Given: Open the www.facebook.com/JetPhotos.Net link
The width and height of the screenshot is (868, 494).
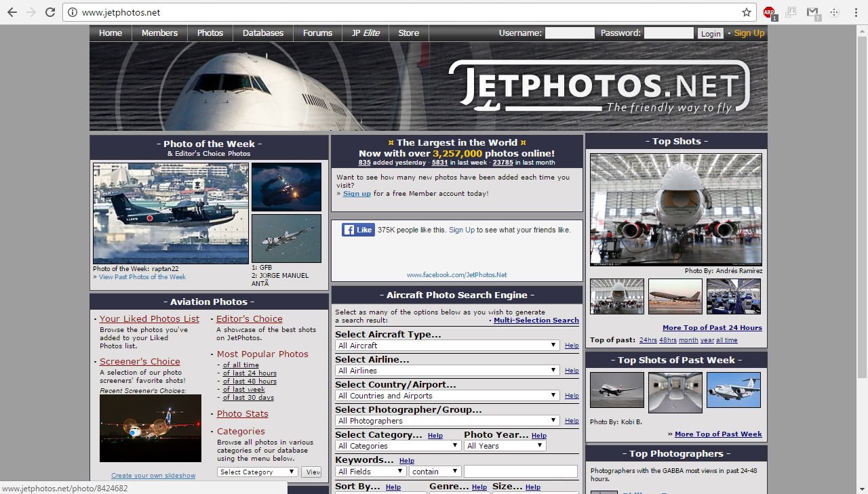Looking at the screenshot, I should pyautogui.click(x=456, y=275).
